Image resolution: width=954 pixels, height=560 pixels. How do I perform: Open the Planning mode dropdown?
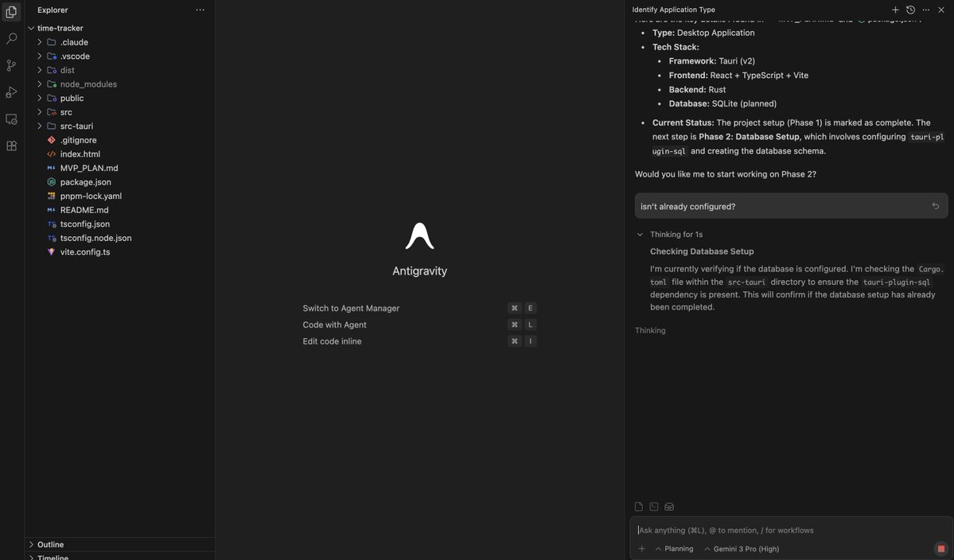point(674,548)
